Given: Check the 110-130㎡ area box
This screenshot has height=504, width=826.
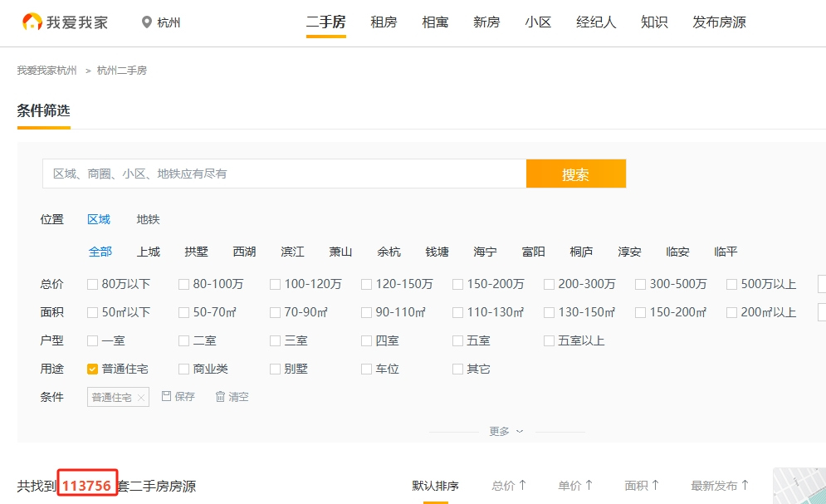Looking at the screenshot, I should pos(457,313).
